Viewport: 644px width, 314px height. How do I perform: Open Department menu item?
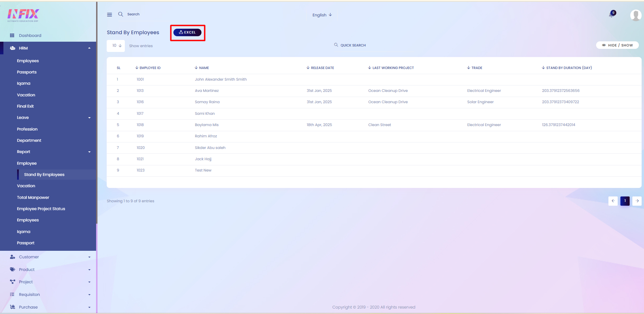tap(29, 140)
